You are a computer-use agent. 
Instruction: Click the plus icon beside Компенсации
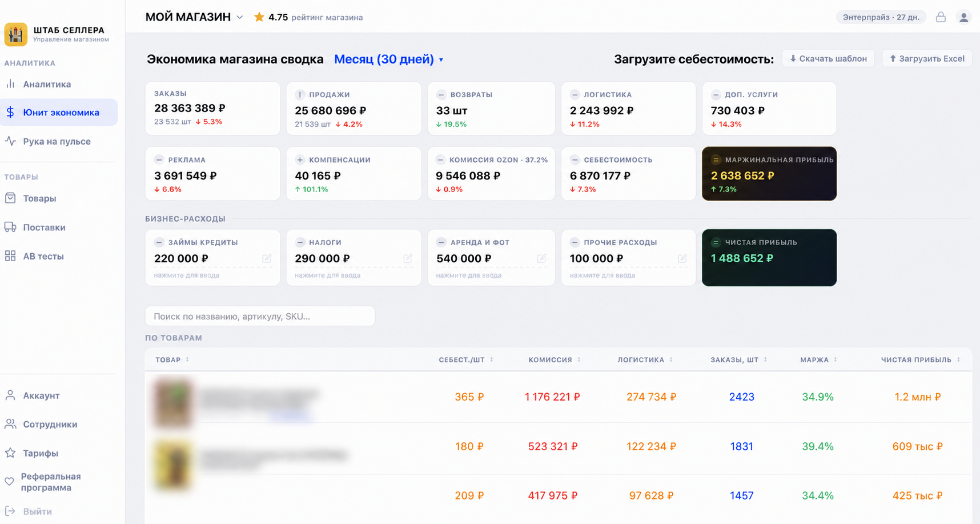click(300, 160)
